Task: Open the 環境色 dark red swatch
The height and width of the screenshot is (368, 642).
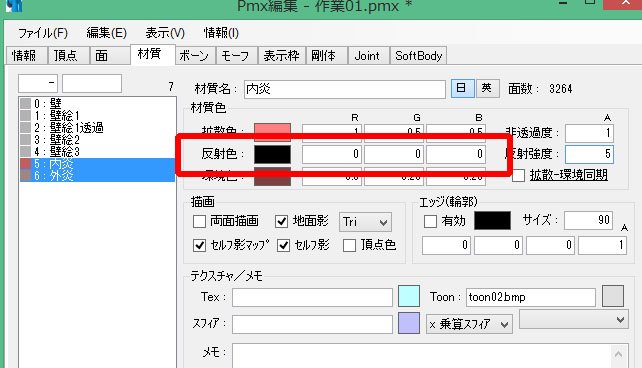Action: (x=272, y=177)
